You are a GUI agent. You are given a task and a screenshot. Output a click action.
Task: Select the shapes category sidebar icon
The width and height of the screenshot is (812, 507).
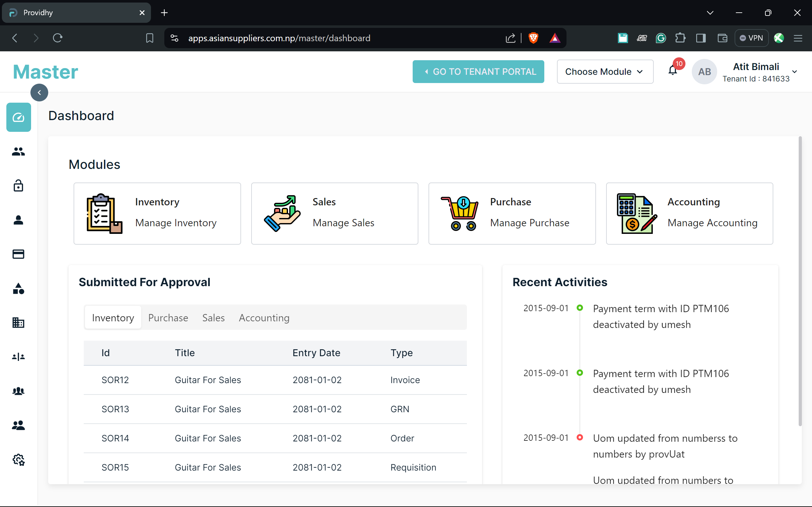point(18,288)
